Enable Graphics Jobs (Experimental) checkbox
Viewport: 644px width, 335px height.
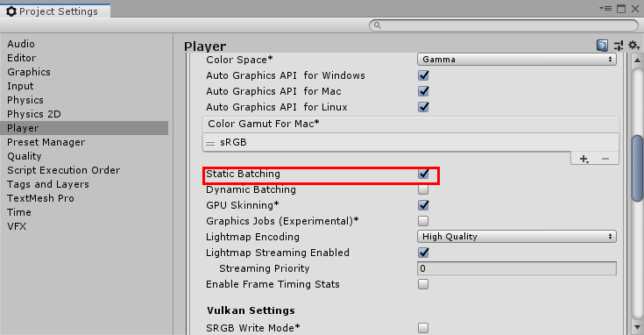click(x=423, y=221)
